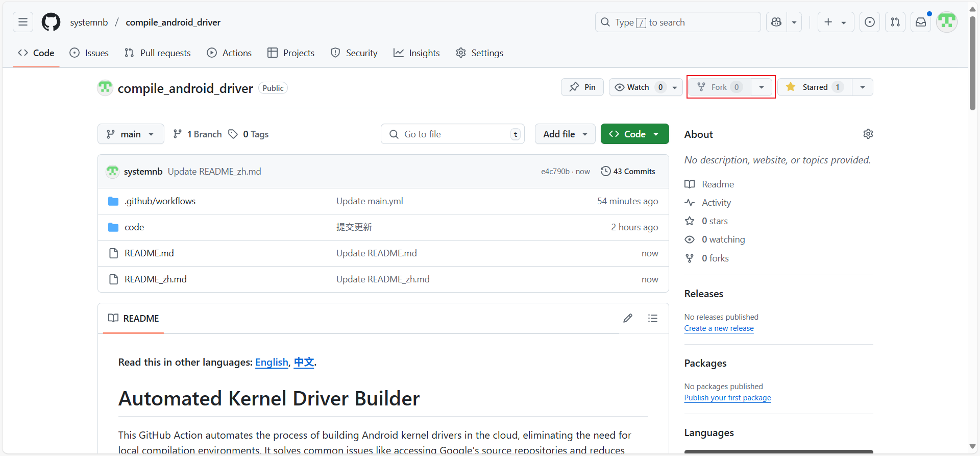The image size is (980, 456).
Task: Expand the star lists dropdown arrow
Action: click(863, 87)
